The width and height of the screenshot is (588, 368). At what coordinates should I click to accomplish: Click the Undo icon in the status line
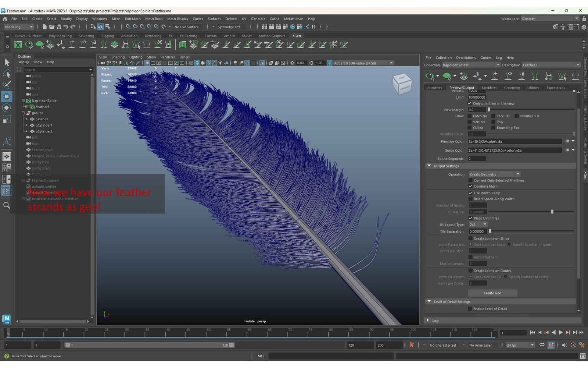pos(66,27)
